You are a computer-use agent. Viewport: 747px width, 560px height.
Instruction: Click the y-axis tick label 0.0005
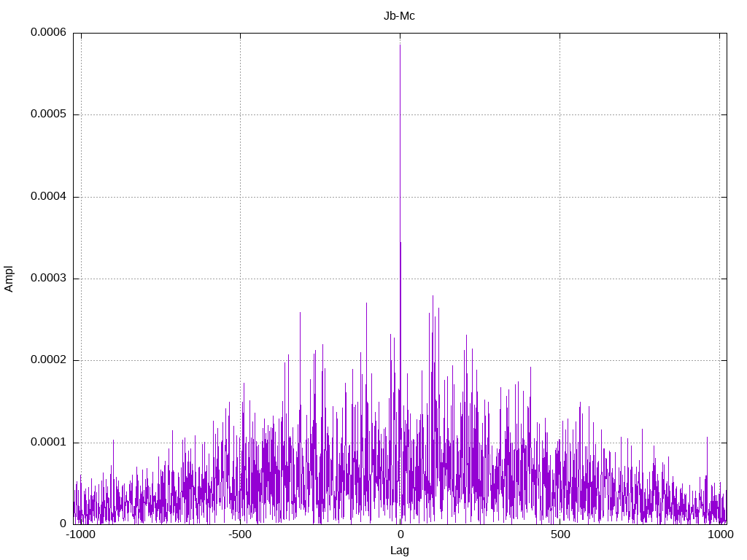pyautogui.click(x=48, y=114)
